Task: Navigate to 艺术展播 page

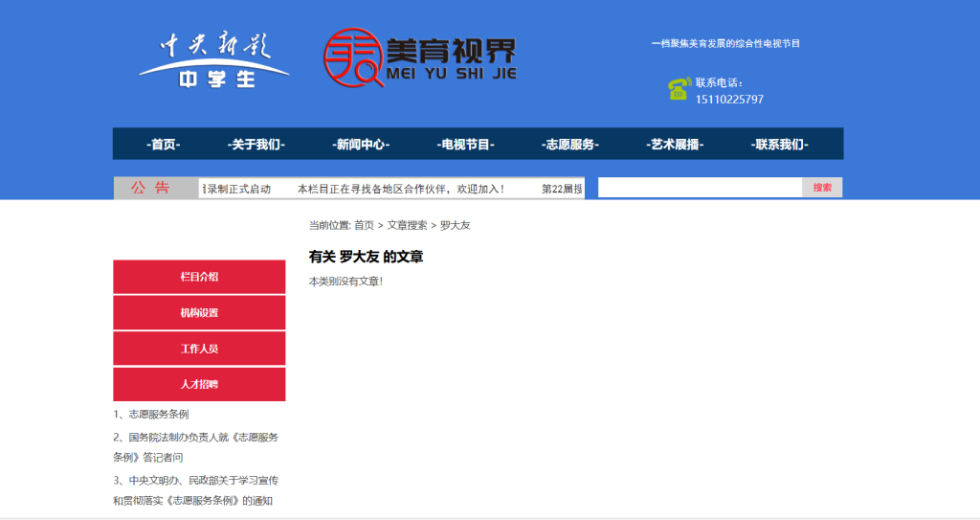Action: 676,145
